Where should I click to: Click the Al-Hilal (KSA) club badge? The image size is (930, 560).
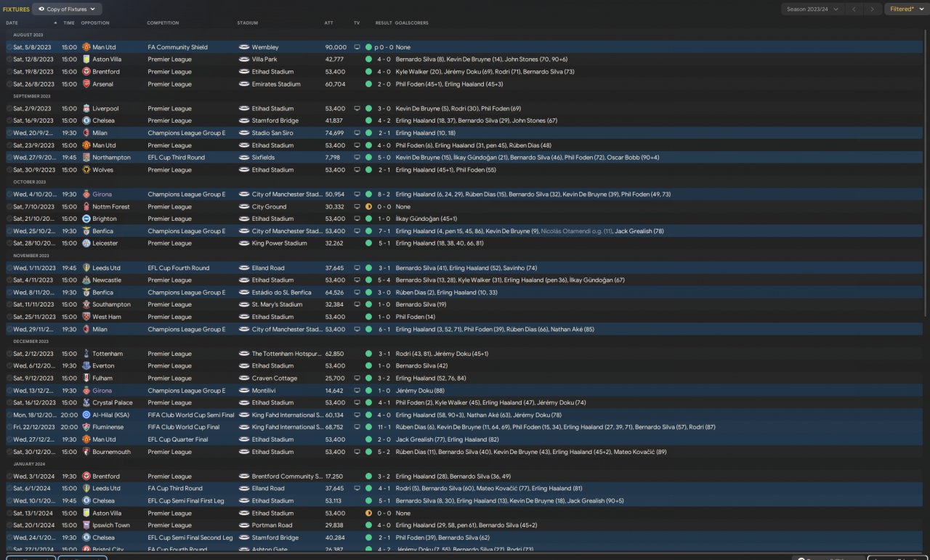pos(86,415)
